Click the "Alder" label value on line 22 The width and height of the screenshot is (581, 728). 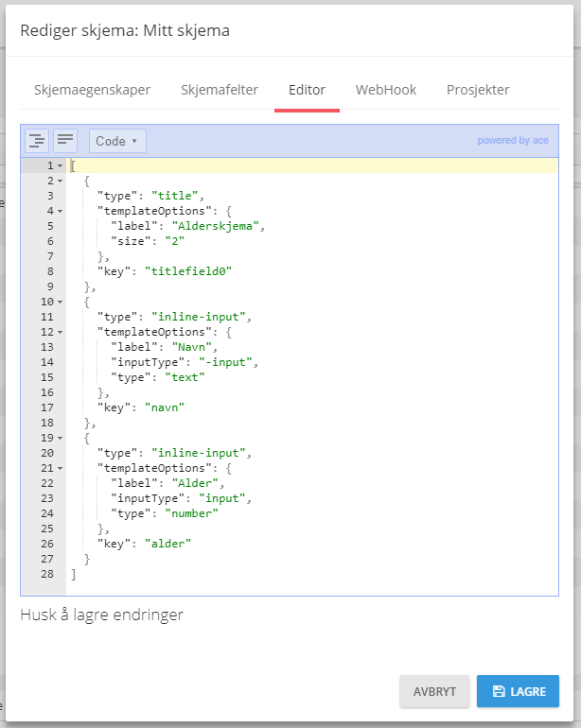[195, 483]
